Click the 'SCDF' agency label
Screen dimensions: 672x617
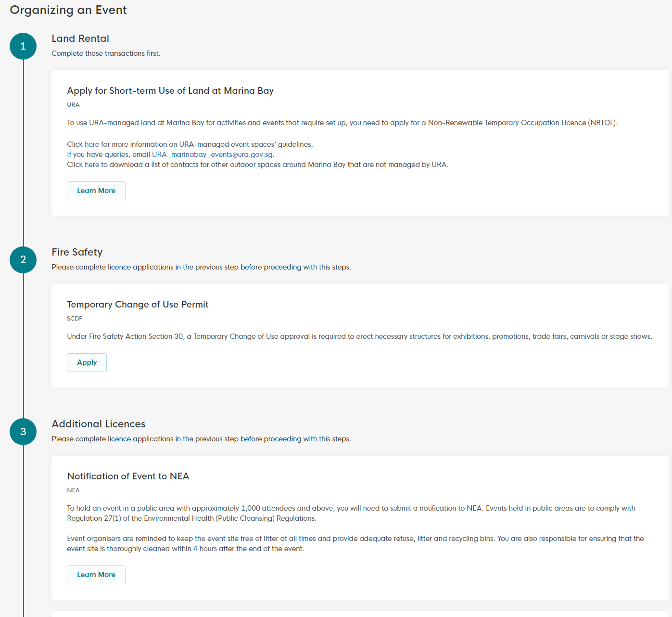(75, 319)
